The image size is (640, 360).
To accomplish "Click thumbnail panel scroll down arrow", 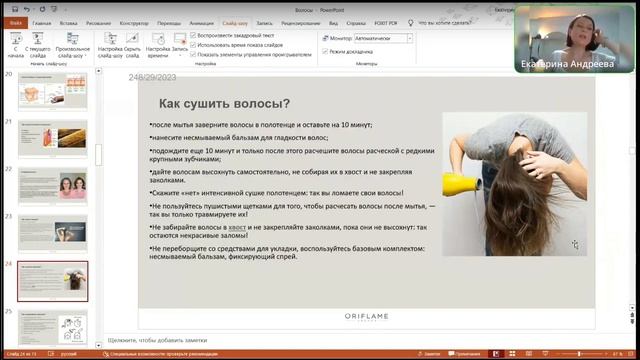I will click(98, 345).
